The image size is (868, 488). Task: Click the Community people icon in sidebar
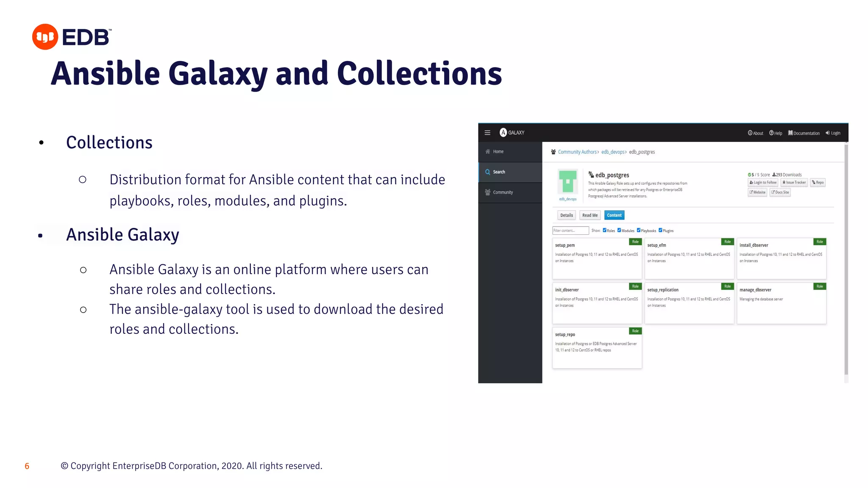(488, 192)
